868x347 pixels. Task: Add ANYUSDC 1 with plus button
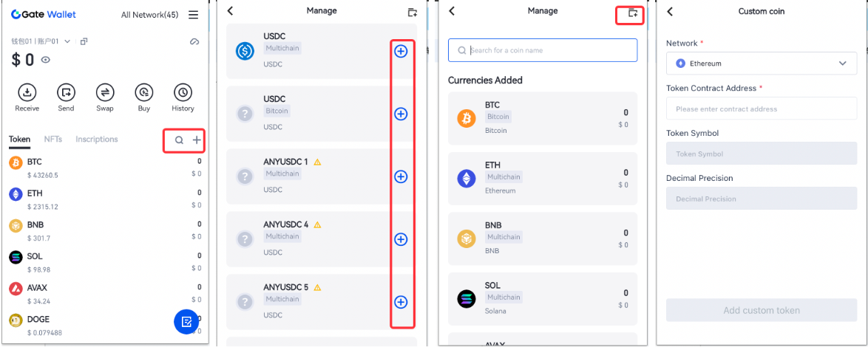(401, 176)
